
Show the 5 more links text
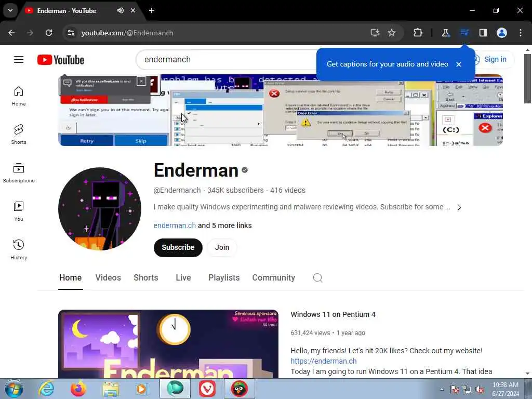224,225
